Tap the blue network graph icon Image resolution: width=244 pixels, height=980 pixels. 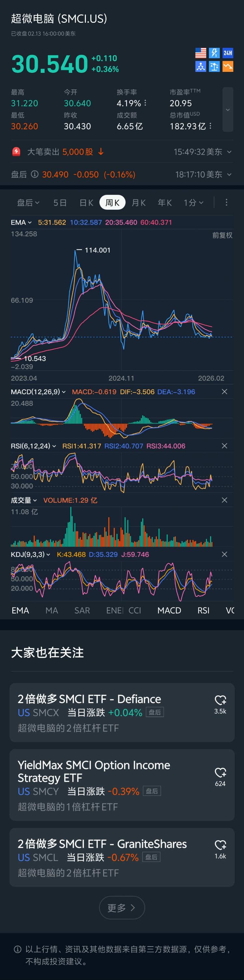tap(201, 67)
